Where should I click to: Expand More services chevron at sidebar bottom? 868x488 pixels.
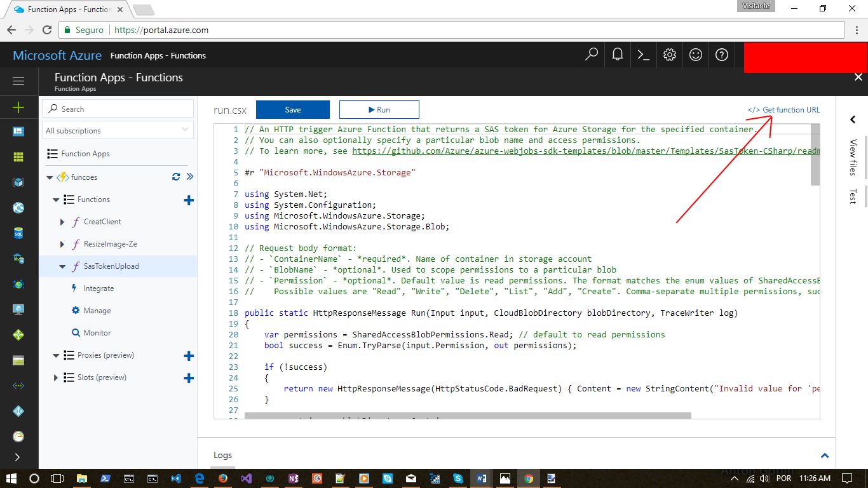17,457
